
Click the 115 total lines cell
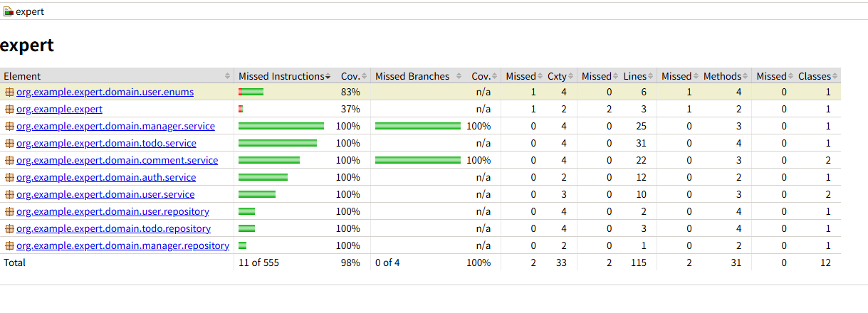pos(637,262)
